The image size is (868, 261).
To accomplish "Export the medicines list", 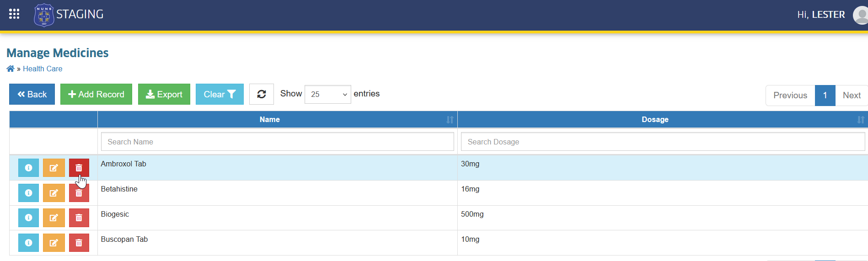I will pos(164,94).
